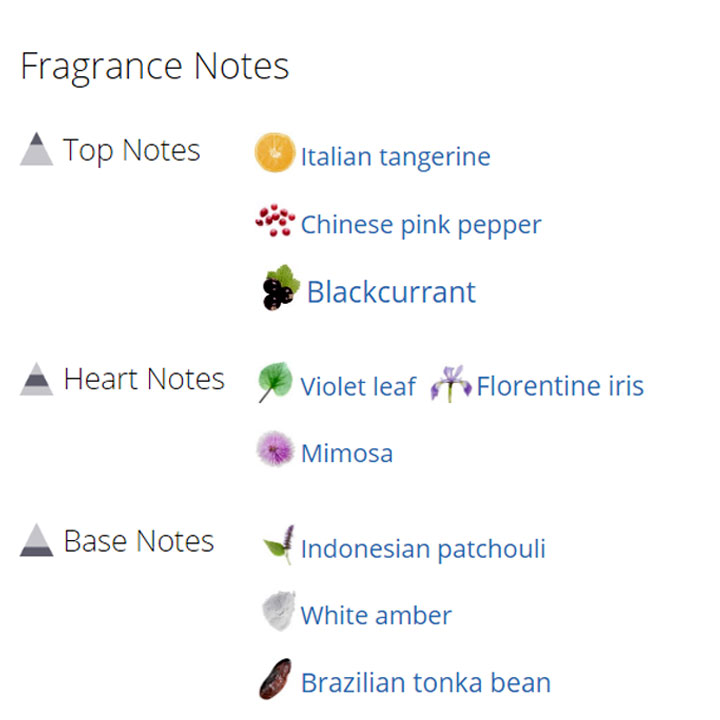Click the pink mimosa flower icon
The height and width of the screenshot is (720, 720).
[x=275, y=449]
